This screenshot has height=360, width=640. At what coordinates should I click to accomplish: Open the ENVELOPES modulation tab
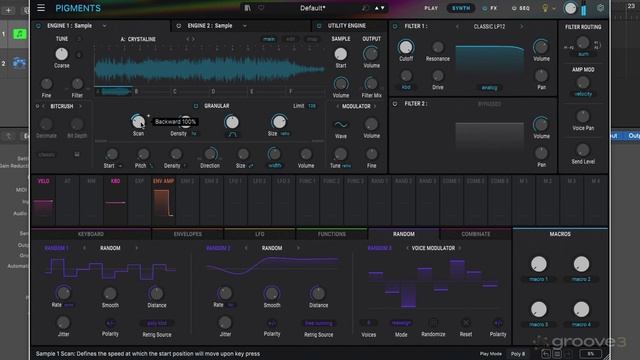tap(187, 234)
